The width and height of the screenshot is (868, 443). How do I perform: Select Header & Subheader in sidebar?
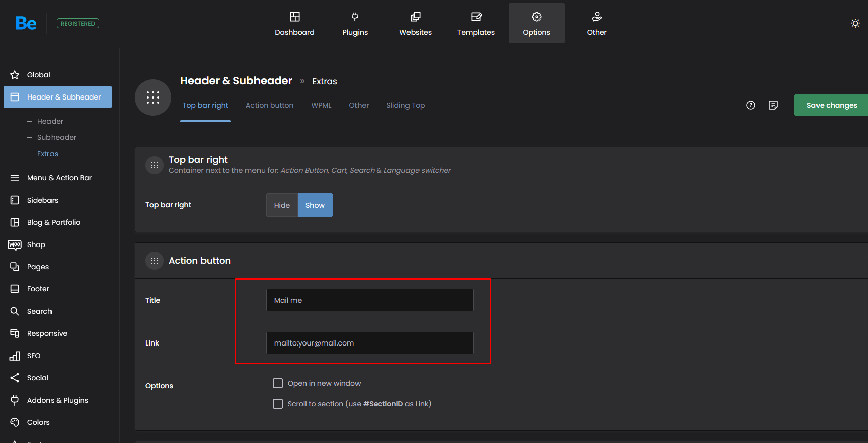58,97
